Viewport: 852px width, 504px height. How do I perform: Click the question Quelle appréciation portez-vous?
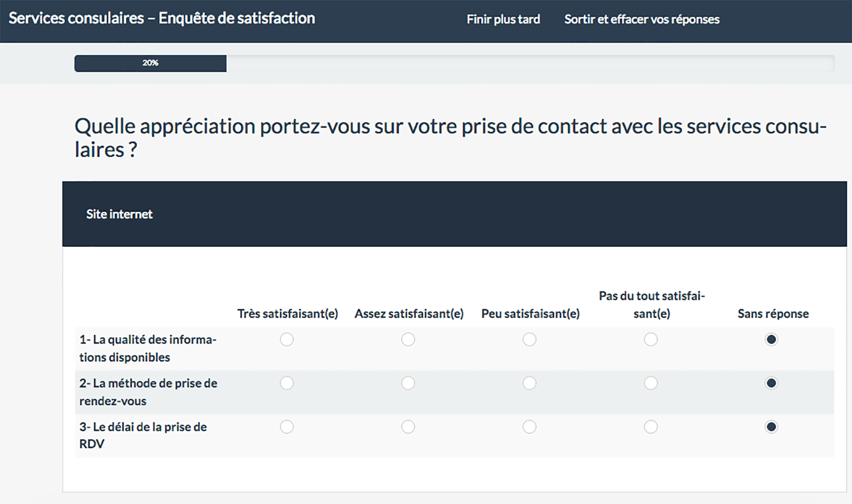tap(450, 137)
